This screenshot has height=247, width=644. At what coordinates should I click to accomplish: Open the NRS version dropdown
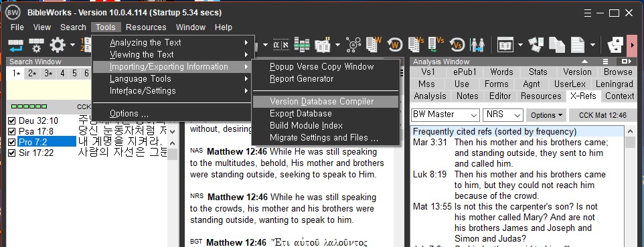tap(503, 114)
